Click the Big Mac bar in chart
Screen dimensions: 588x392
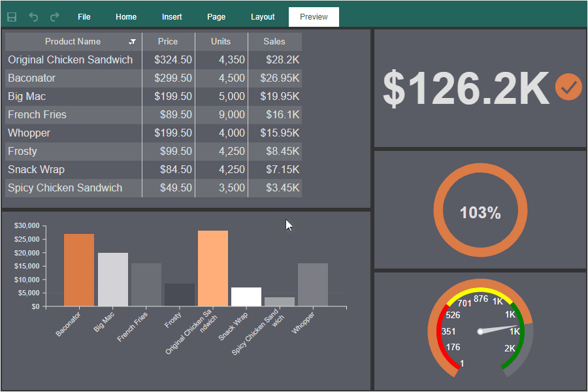[113, 280]
